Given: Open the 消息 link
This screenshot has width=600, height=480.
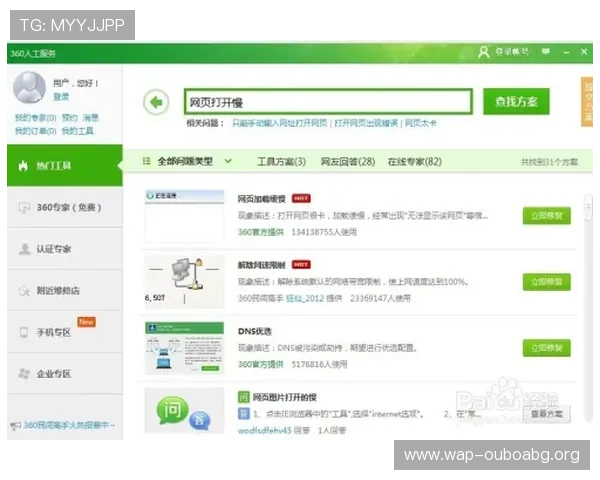Looking at the screenshot, I should pyautogui.click(x=91, y=118).
